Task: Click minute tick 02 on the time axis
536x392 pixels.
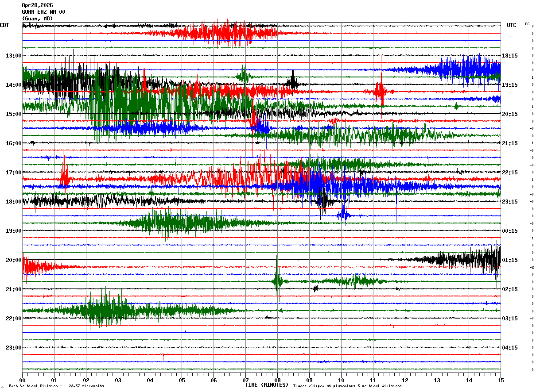Action: click(x=86, y=380)
